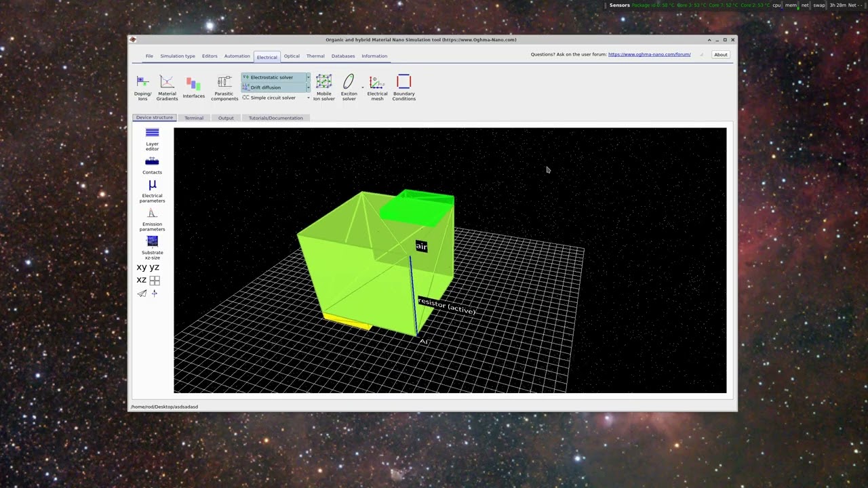Click the roll-up window button in title bar

point(709,40)
